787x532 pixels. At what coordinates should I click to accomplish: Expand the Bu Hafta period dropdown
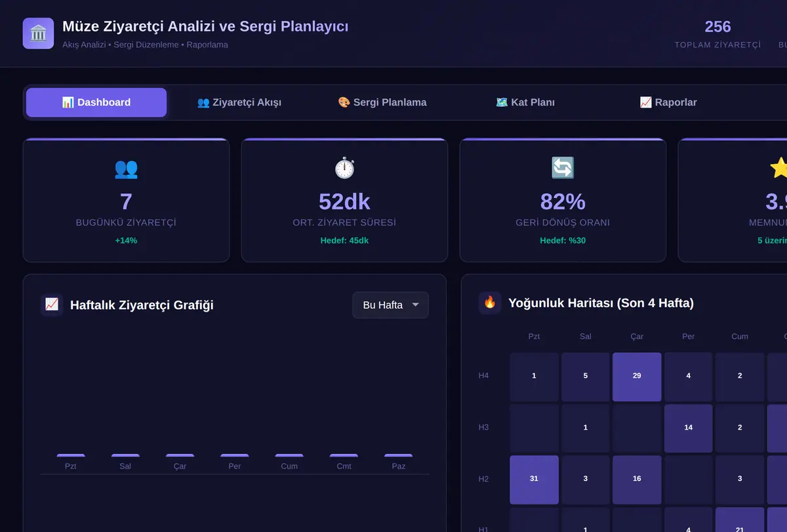coord(390,305)
